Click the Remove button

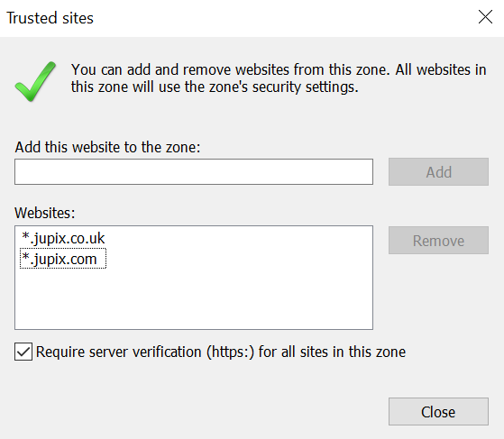coord(438,241)
